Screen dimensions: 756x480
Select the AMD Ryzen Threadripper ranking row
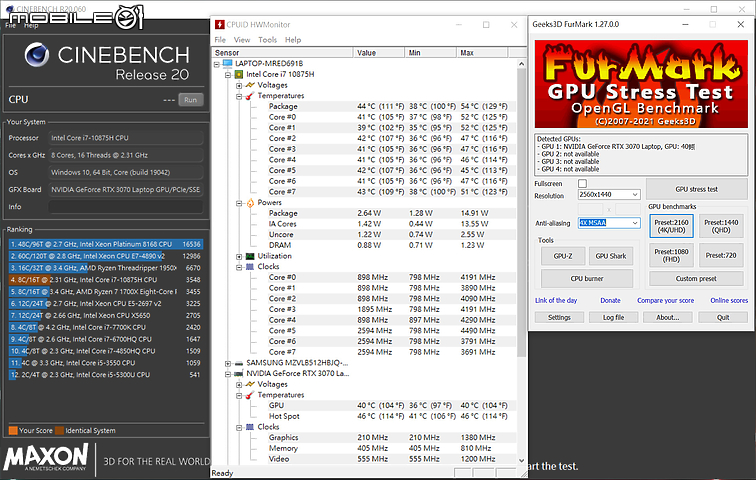(x=106, y=268)
